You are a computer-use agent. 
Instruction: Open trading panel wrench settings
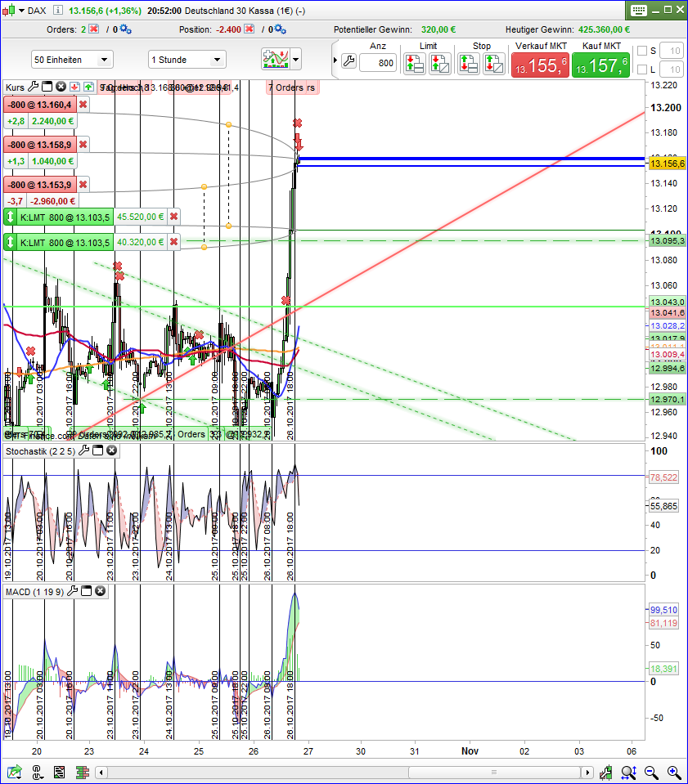(348, 61)
